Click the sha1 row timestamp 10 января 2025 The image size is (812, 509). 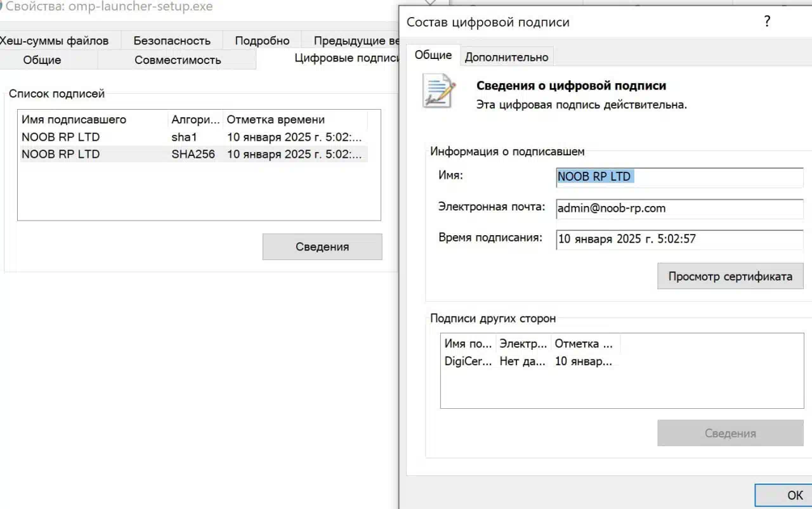[294, 137]
